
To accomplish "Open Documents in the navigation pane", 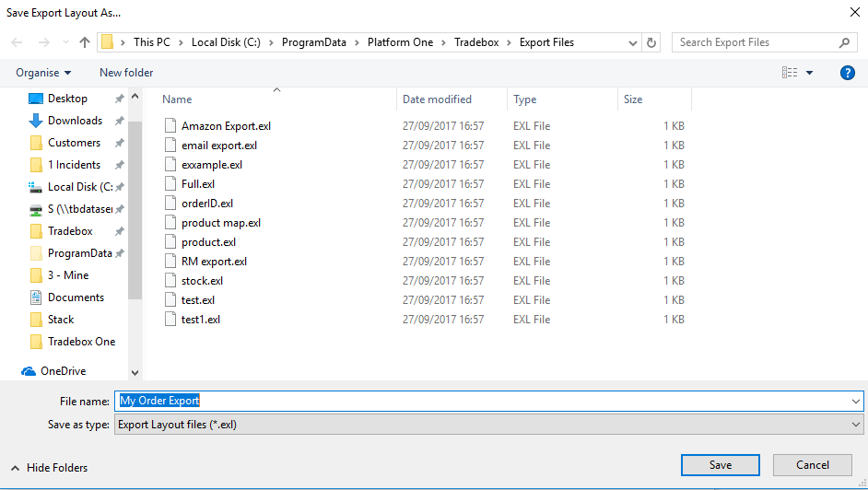I will click(76, 297).
